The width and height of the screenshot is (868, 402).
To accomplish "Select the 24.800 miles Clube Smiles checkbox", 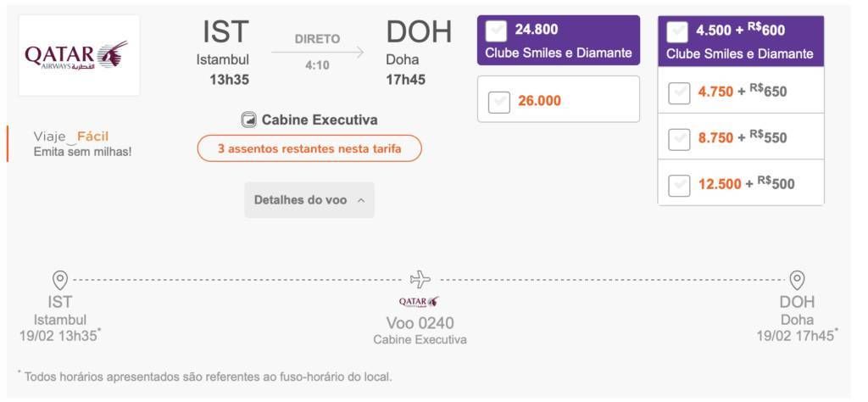I will (495, 31).
